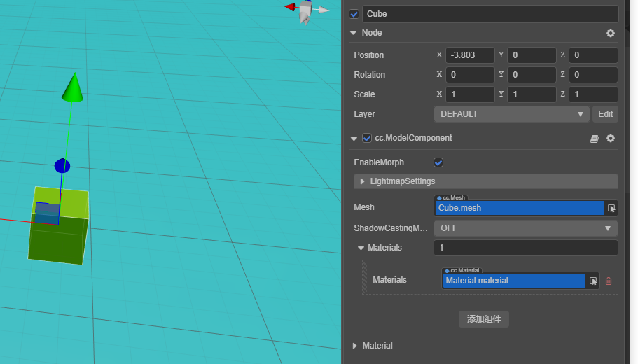Click the Cube.mesh asset field
The image size is (638, 364).
point(519,208)
